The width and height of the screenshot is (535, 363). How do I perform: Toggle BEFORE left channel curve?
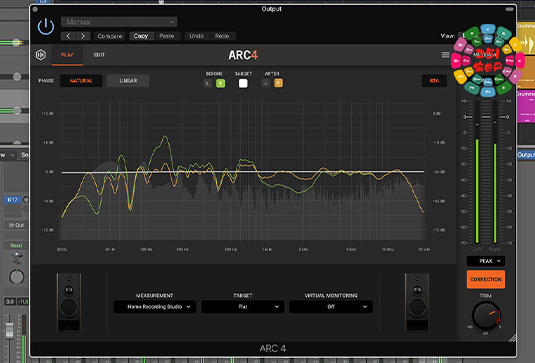click(207, 83)
